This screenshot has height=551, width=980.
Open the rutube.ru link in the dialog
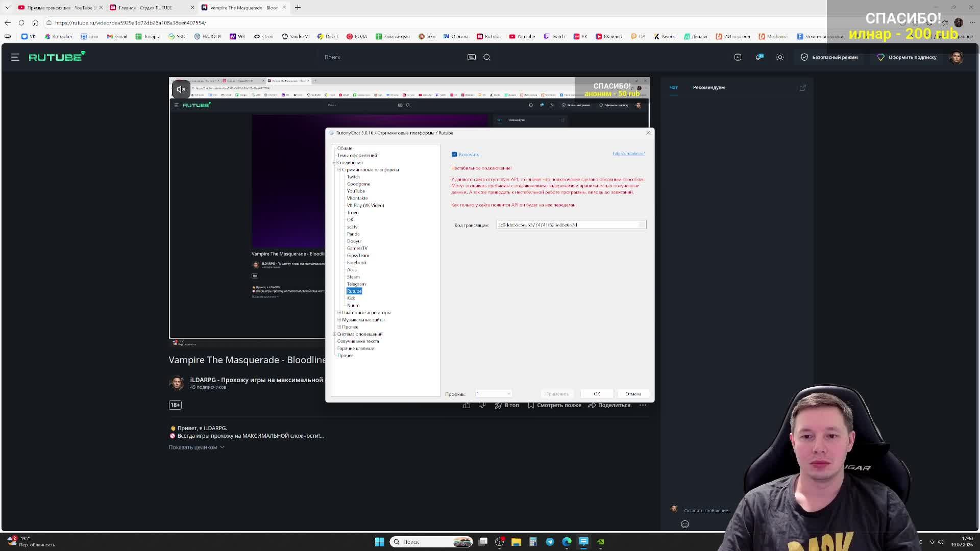tap(628, 154)
